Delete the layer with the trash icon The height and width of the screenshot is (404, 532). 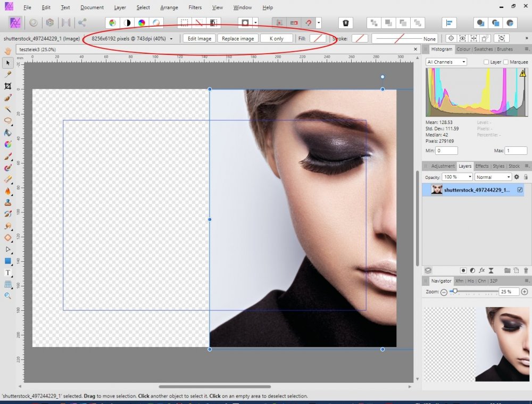tap(526, 270)
